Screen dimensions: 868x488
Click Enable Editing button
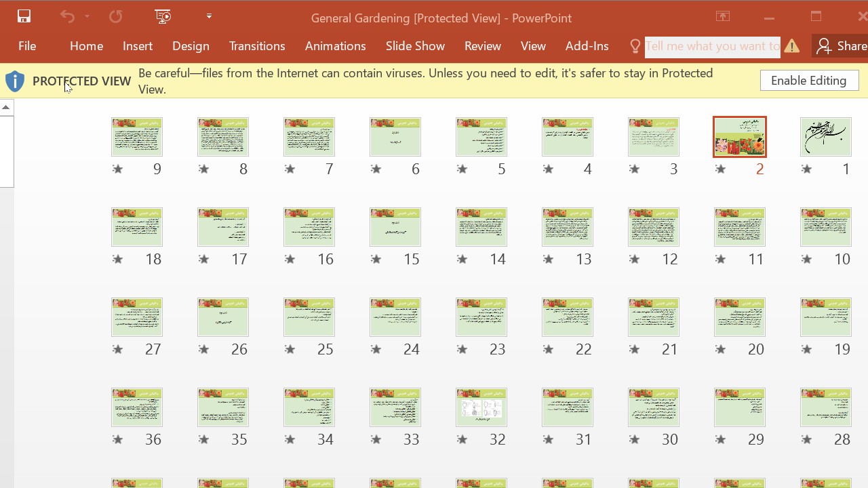pos(809,81)
